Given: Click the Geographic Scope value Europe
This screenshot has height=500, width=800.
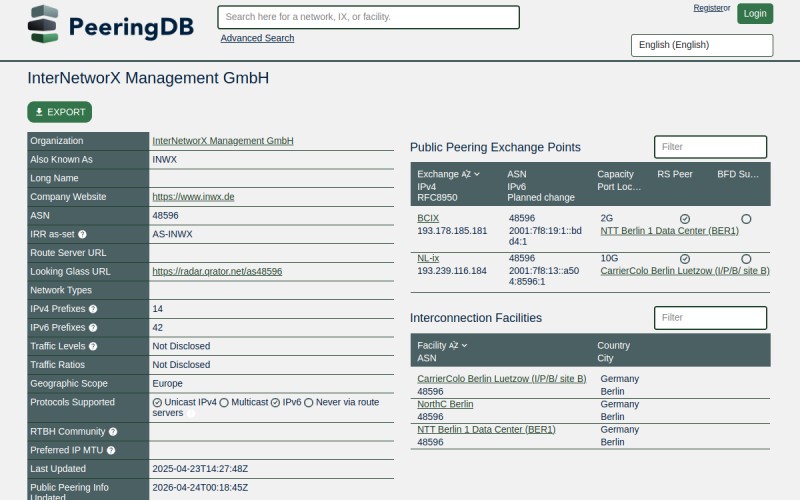Looking at the screenshot, I should pyautogui.click(x=167, y=384).
